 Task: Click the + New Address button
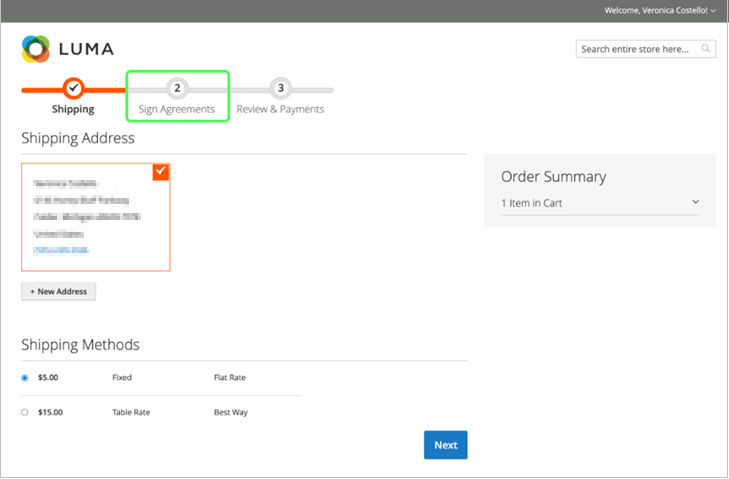pyautogui.click(x=58, y=292)
